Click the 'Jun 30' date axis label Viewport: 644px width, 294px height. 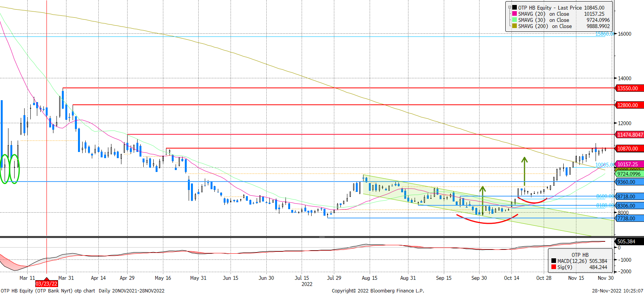click(x=266, y=278)
